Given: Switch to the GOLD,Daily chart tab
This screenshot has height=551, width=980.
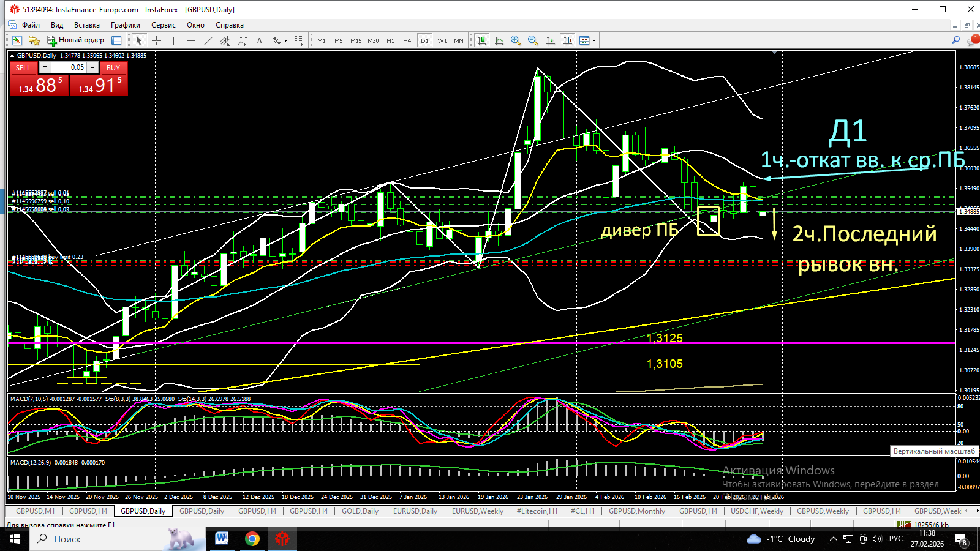Looking at the screenshot, I should [360, 511].
